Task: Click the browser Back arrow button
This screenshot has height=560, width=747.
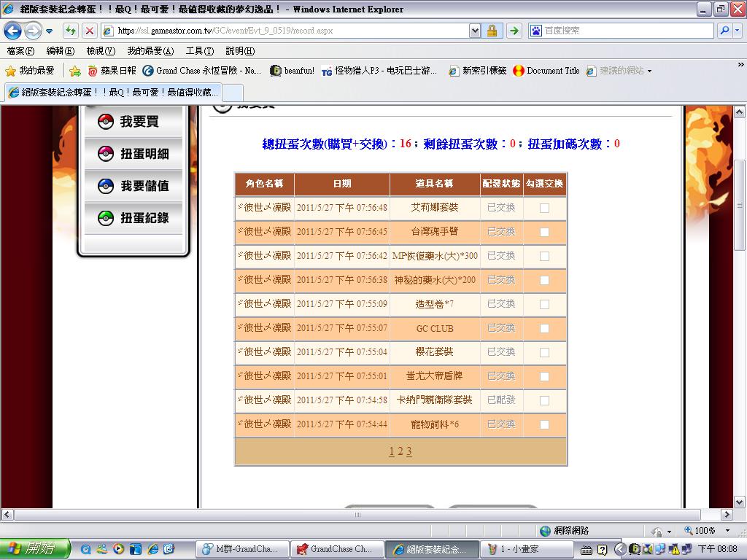Action: (x=13, y=31)
